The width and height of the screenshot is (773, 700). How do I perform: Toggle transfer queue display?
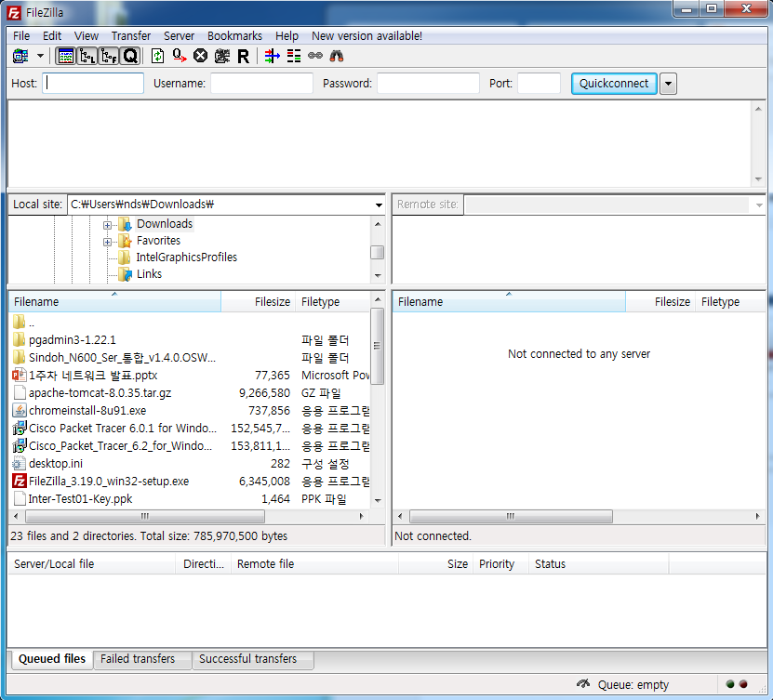130,56
